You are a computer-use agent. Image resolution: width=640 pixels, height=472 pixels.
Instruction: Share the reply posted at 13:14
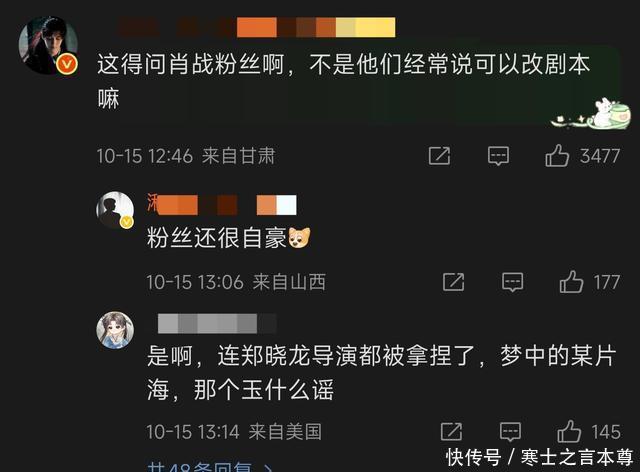click(x=451, y=432)
